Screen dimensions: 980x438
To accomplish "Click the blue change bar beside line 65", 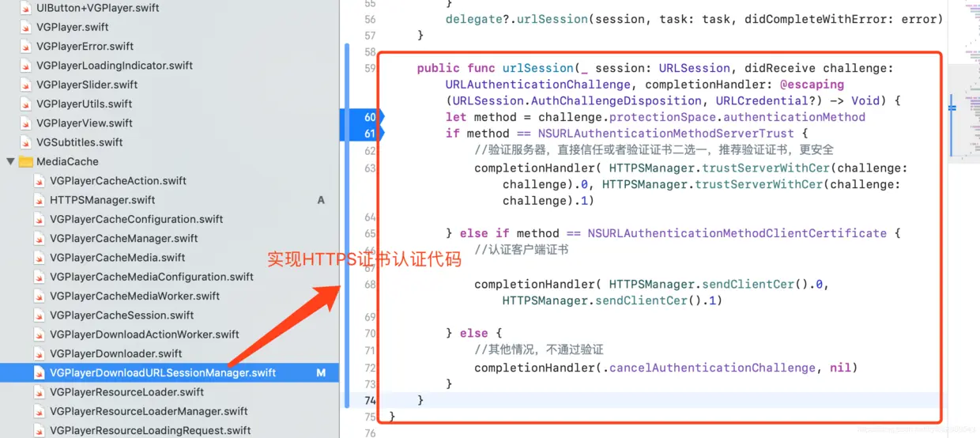I will tap(348, 233).
